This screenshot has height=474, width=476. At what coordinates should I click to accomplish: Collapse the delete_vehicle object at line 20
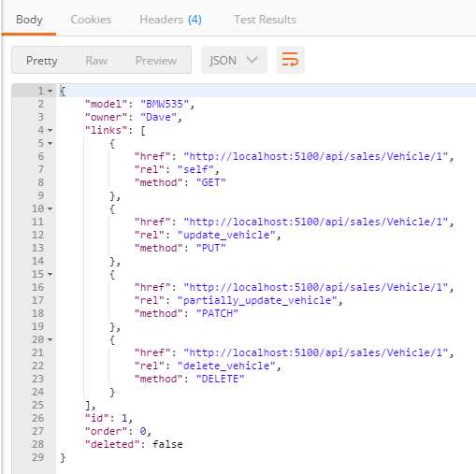pos(50,339)
